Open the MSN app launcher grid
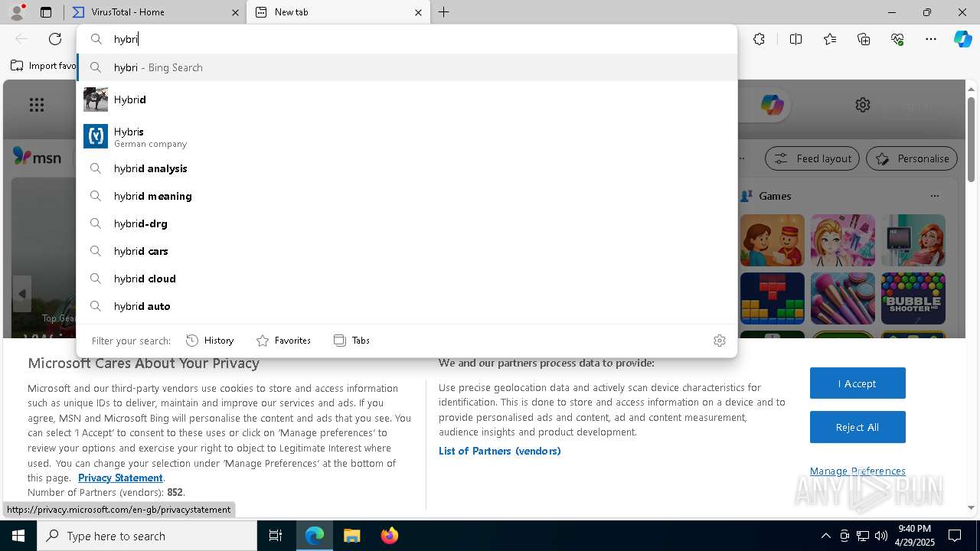Image resolution: width=980 pixels, height=551 pixels. (x=37, y=105)
